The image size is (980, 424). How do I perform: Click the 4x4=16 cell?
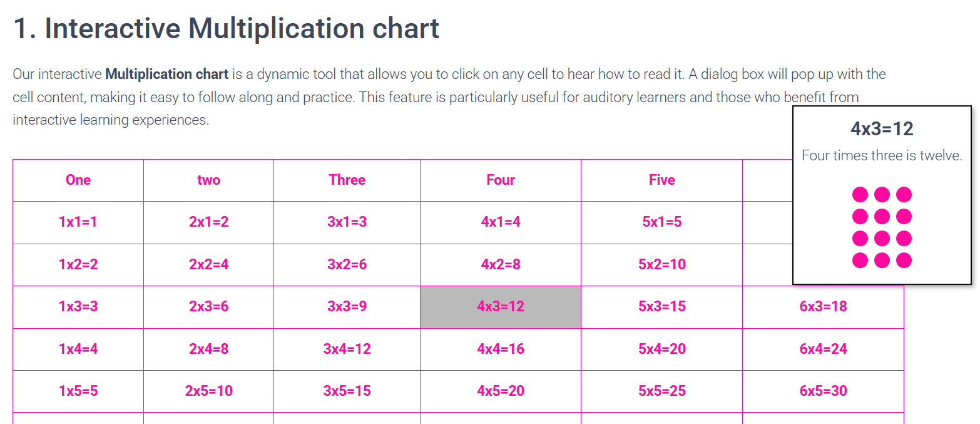pyautogui.click(x=500, y=349)
